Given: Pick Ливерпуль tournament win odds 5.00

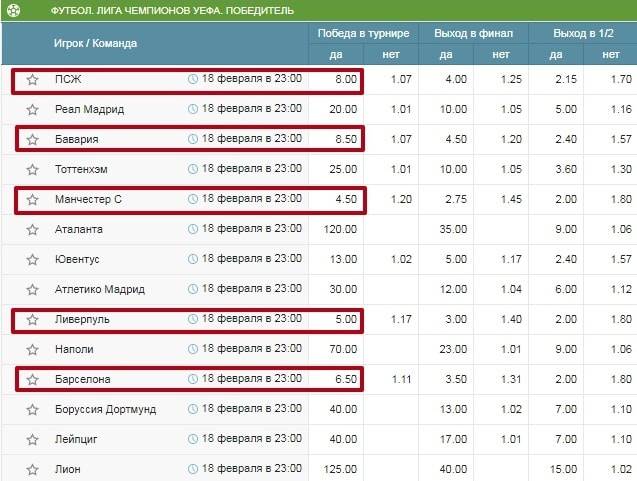Looking at the screenshot, I should click(x=346, y=319).
